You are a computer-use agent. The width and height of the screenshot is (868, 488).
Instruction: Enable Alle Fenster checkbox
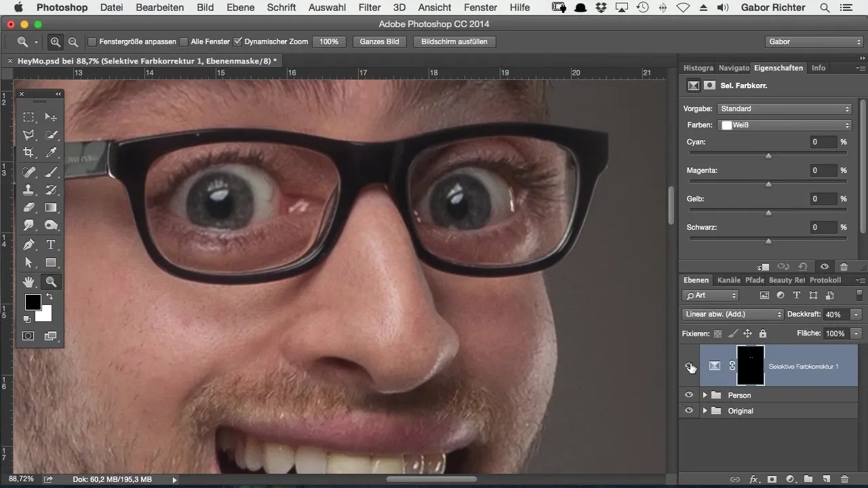[184, 41]
